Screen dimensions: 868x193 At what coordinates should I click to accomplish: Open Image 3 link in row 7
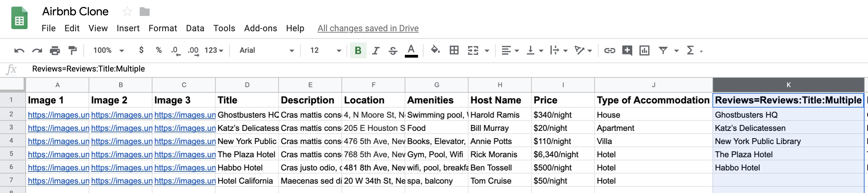click(x=185, y=181)
